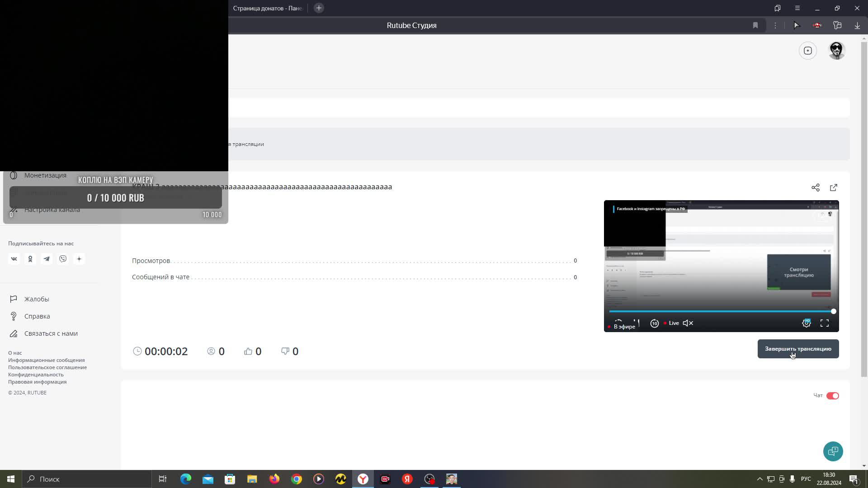This screenshot has width=868, height=488.
Task: Click the Odnoklassniki social icon
Action: [30, 259]
